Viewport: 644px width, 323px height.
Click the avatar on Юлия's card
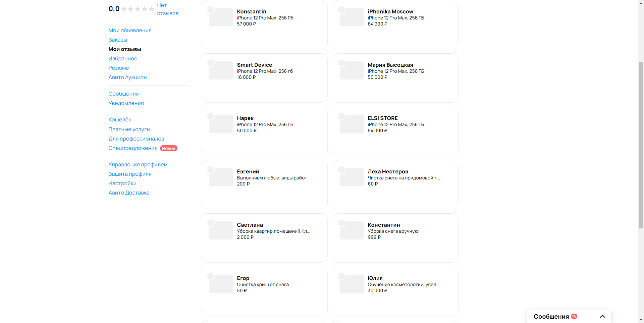click(x=341, y=276)
